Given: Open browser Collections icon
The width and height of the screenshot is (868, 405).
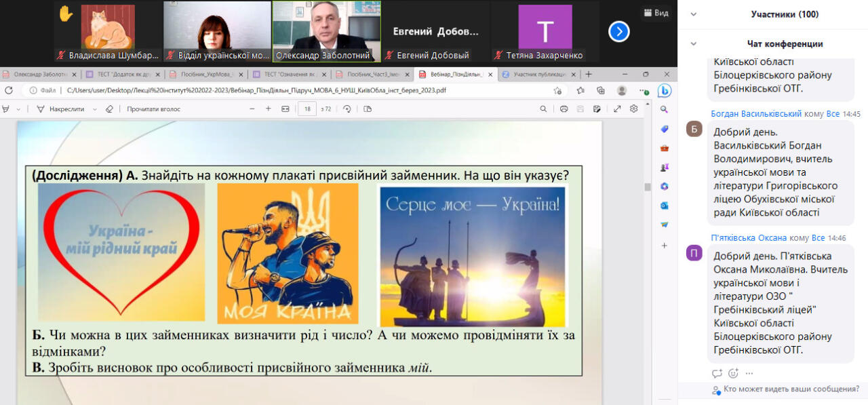Looking at the screenshot, I should click(x=601, y=90).
